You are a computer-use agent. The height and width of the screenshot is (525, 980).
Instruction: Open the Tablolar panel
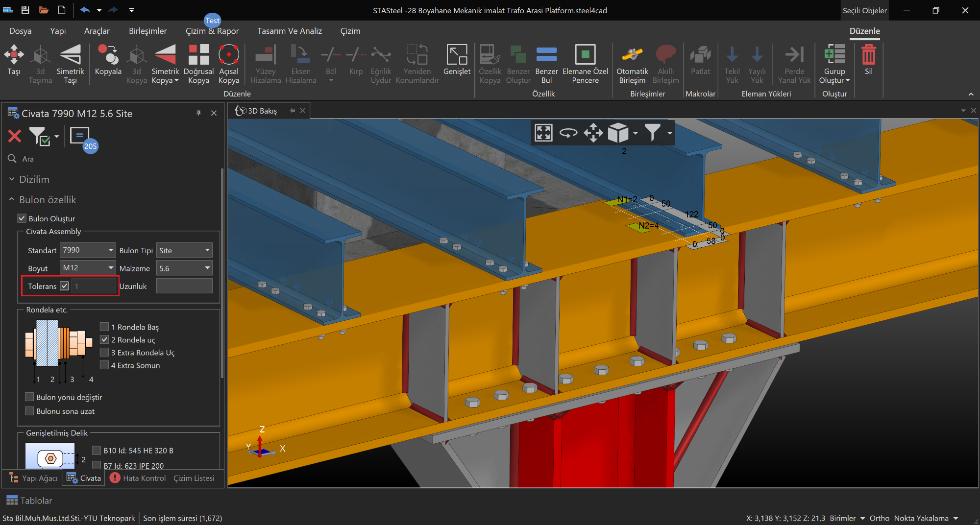29,501
